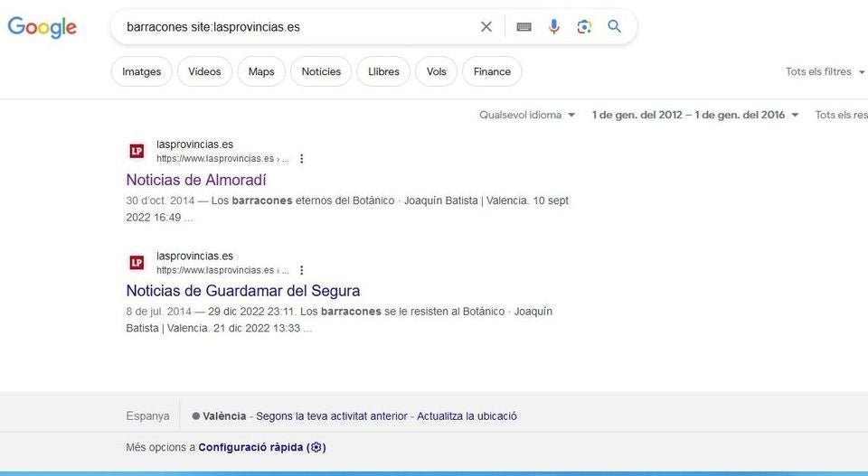This screenshot has width=868, height=476.
Task: Clear the search box text
Action: pyautogui.click(x=486, y=27)
